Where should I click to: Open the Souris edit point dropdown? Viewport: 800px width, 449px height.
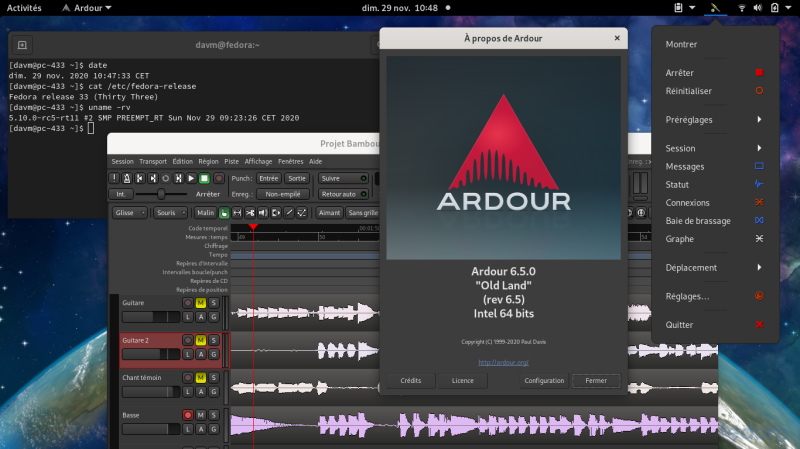[x=170, y=212]
